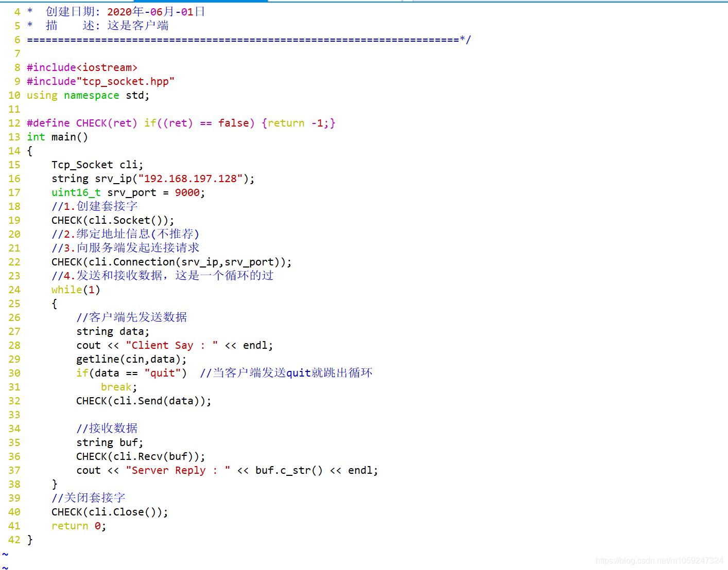
Task: Click 'string buf;' declaration
Action: pyautogui.click(x=110, y=442)
